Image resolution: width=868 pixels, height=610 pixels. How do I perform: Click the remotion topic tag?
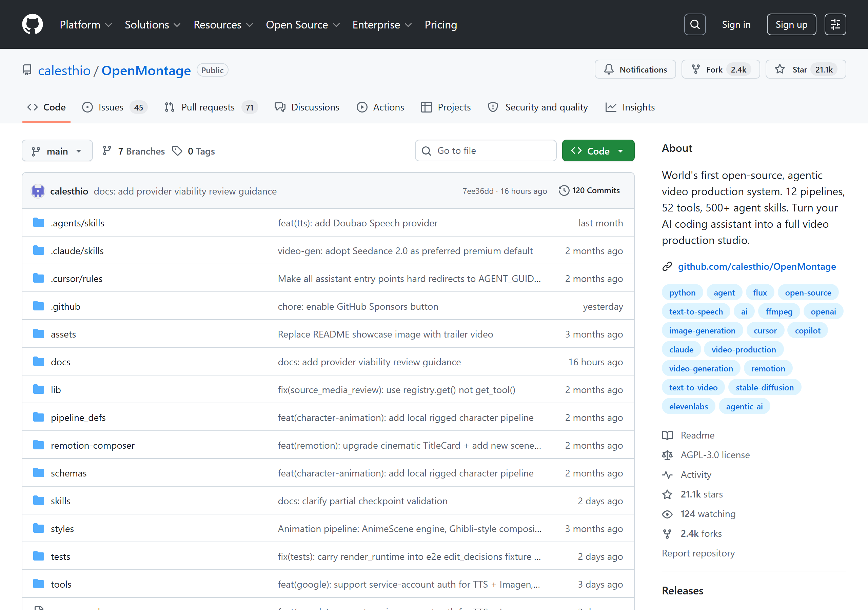point(768,368)
